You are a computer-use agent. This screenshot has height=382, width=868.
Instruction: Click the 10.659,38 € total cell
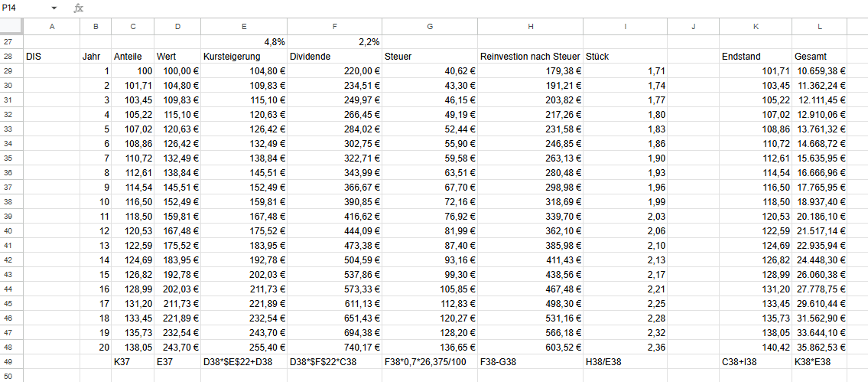819,71
